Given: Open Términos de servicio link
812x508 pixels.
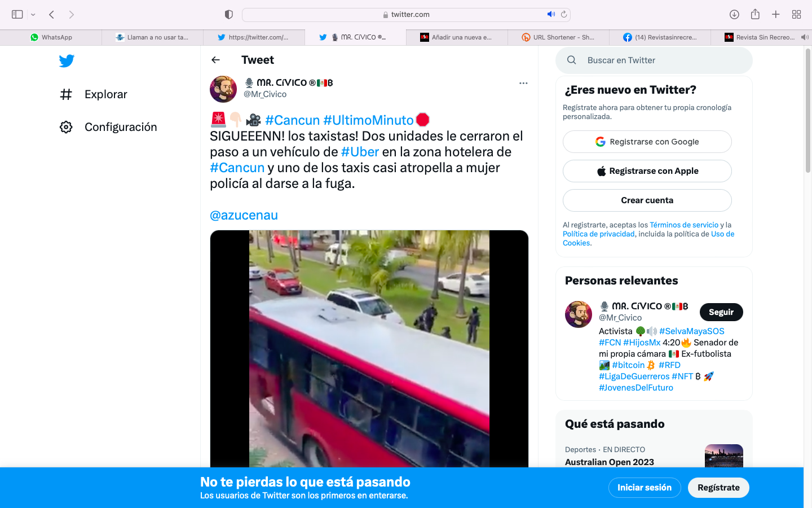Looking at the screenshot, I should click(684, 225).
